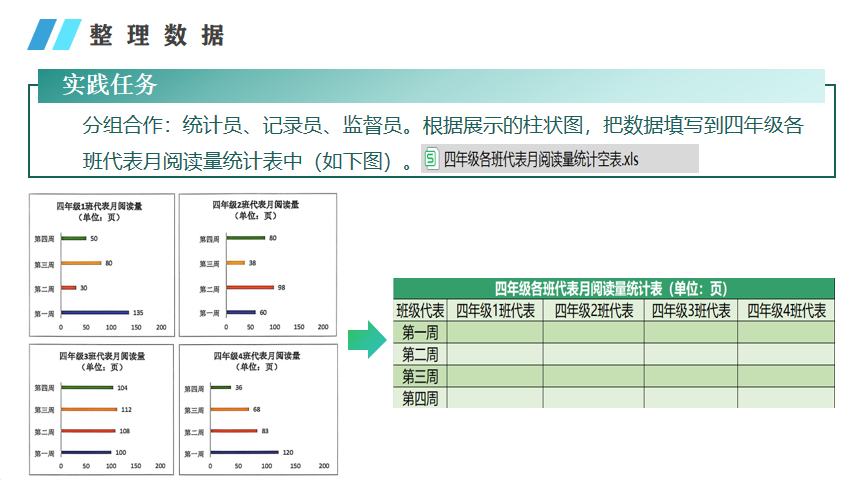This screenshot has width=858, height=480.
Task: Click the green spreadsheet icon before the xls filename
Action: 431,159
